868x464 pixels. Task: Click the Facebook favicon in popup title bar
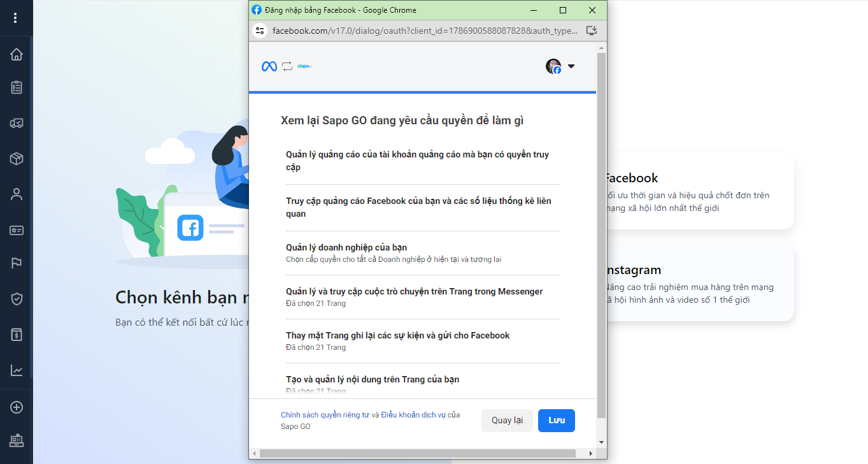(x=257, y=10)
